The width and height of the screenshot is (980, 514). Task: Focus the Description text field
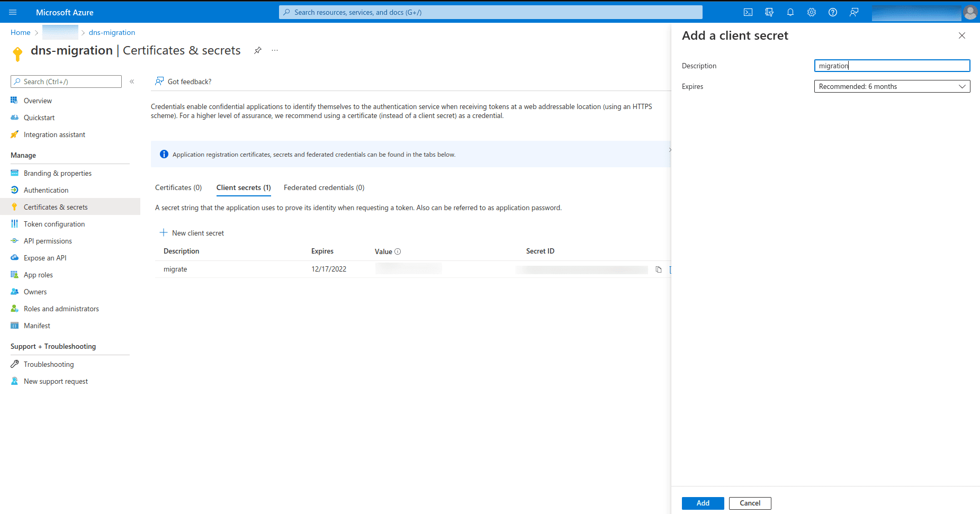[892, 66]
